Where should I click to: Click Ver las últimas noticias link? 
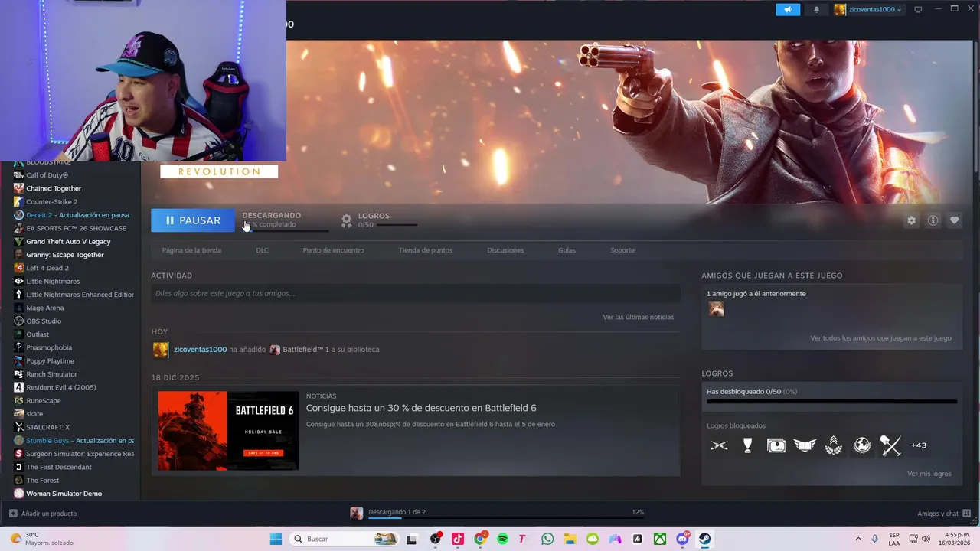point(639,317)
